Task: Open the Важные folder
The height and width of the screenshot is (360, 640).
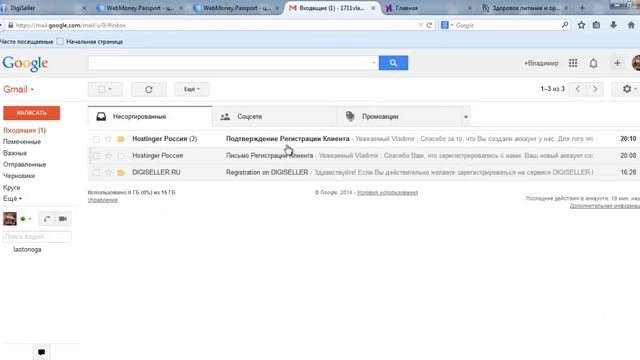Action: [x=15, y=153]
